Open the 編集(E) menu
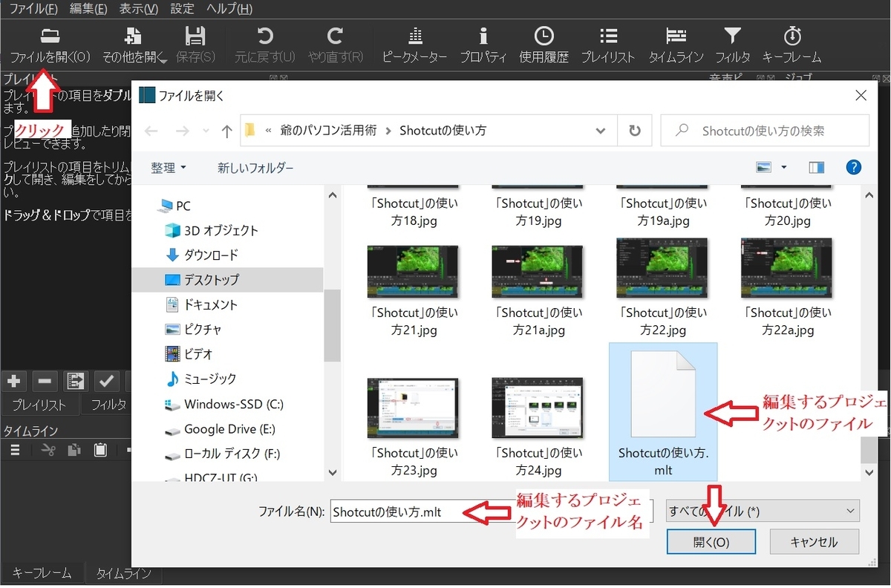This screenshot has width=891, height=588. 88,9
